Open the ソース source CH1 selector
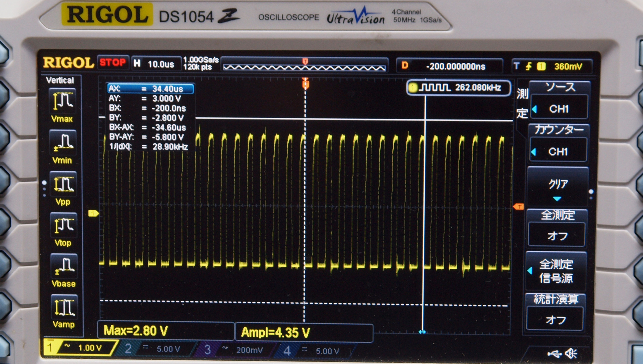Image resolution: width=643 pixels, height=364 pixels. click(559, 108)
